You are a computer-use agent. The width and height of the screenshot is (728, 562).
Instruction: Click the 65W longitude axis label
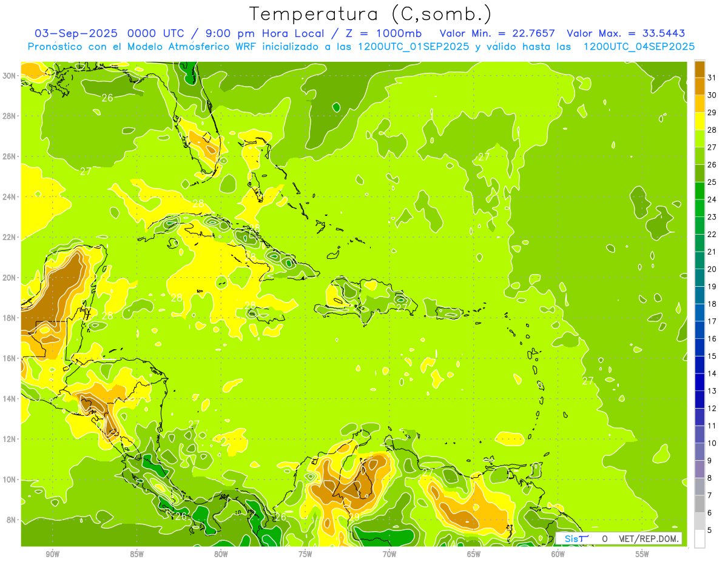point(474,554)
